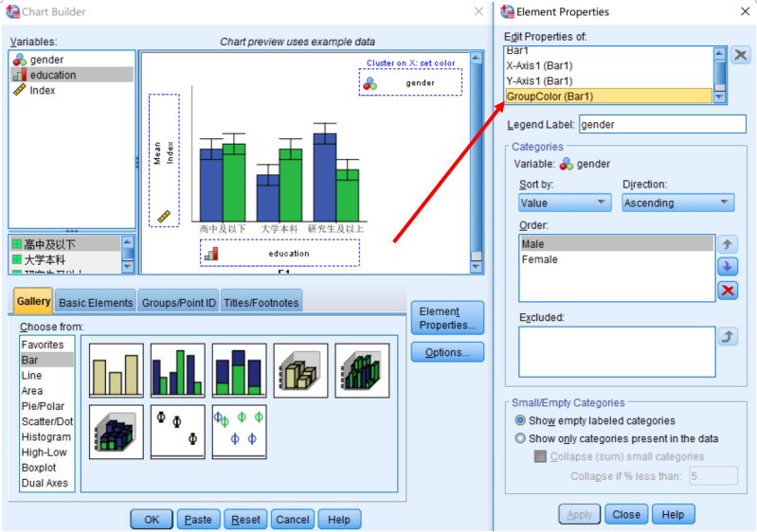Click Help in Element Properties
The width and height of the screenshot is (757, 532).
click(x=673, y=515)
